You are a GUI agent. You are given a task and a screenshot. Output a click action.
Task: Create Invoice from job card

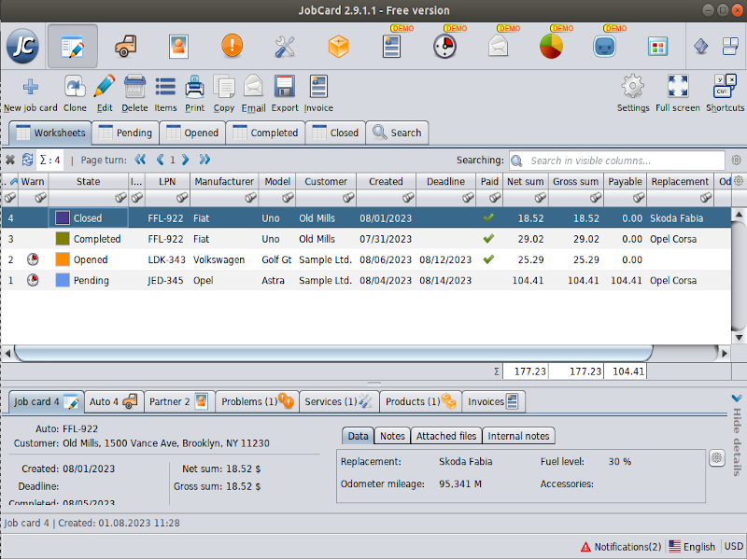pos(318,94)
